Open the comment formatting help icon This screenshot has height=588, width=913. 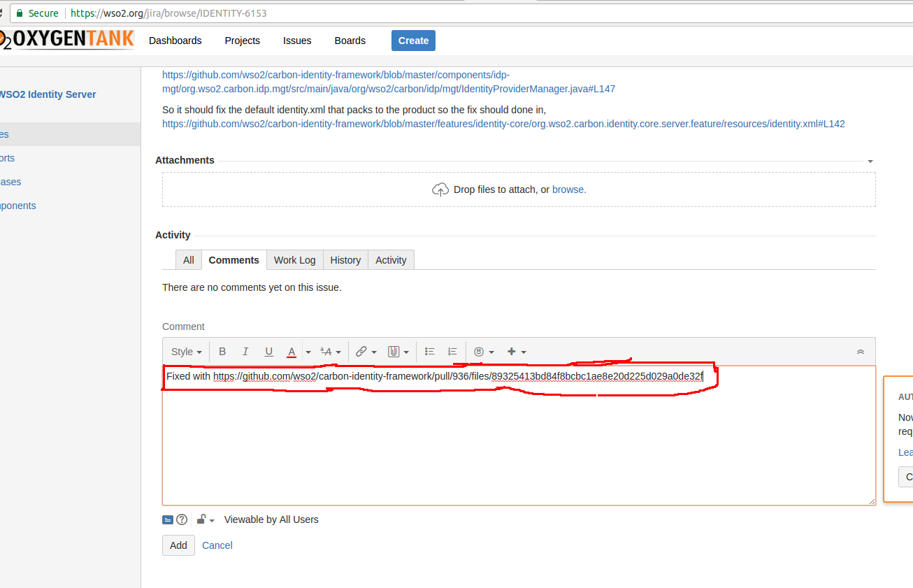click(x=182, y=519)
